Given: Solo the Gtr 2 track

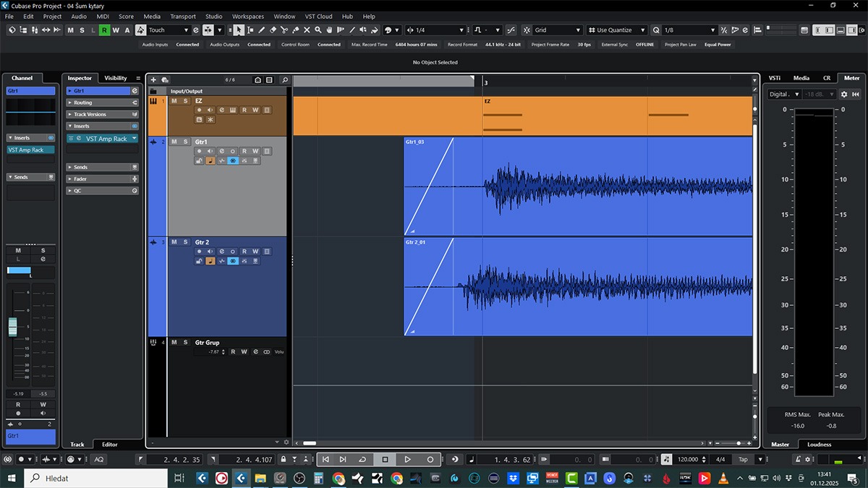Looking at the screenshot, I should [186, 242].
